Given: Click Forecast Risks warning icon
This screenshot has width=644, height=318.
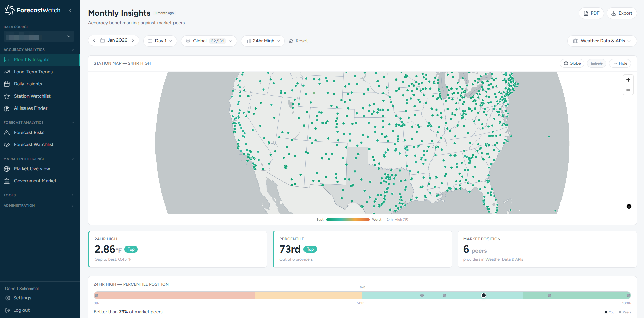Looking at the screenshot, I should 7,133.
